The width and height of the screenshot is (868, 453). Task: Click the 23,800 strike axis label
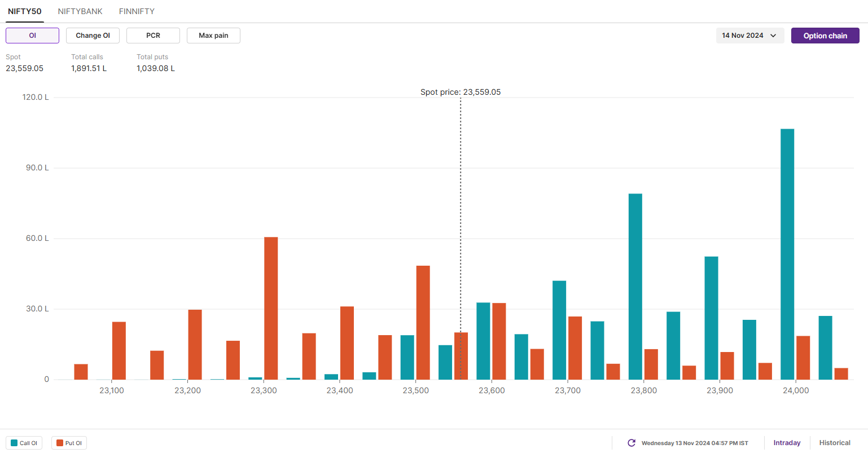point(643,390)
